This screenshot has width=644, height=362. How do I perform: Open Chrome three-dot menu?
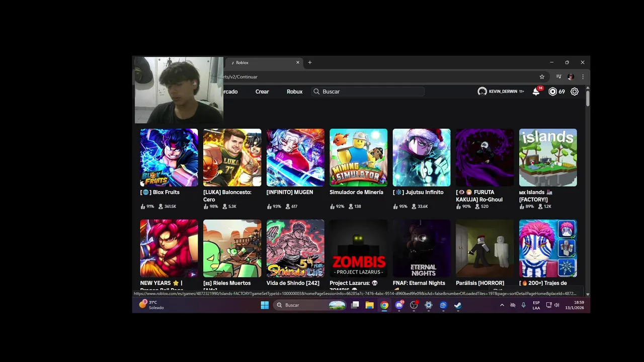[583, 77]
